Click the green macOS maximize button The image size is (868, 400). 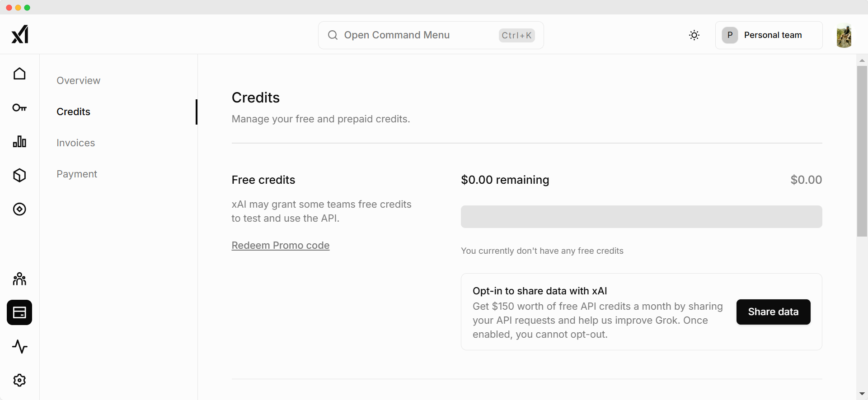click(x=27, y=8)
